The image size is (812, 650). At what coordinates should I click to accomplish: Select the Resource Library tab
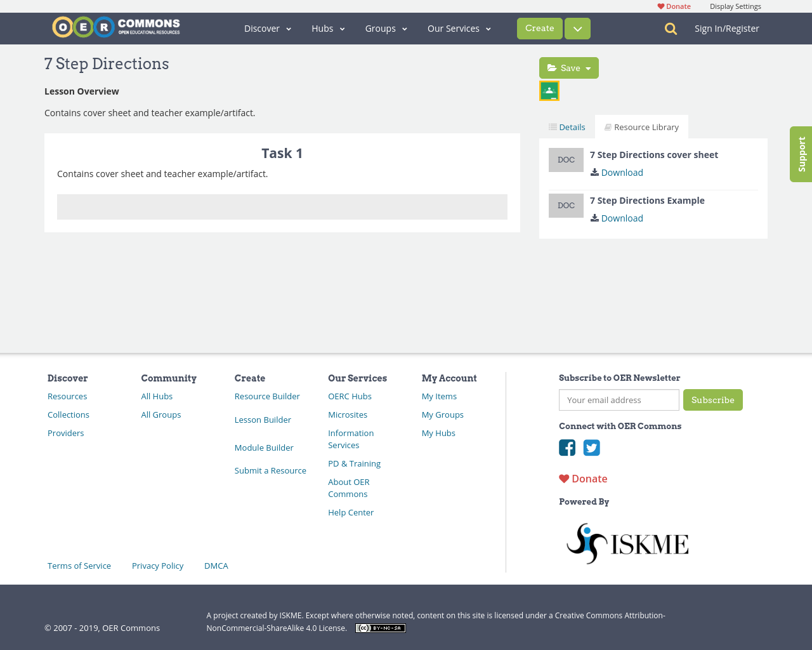641,126
